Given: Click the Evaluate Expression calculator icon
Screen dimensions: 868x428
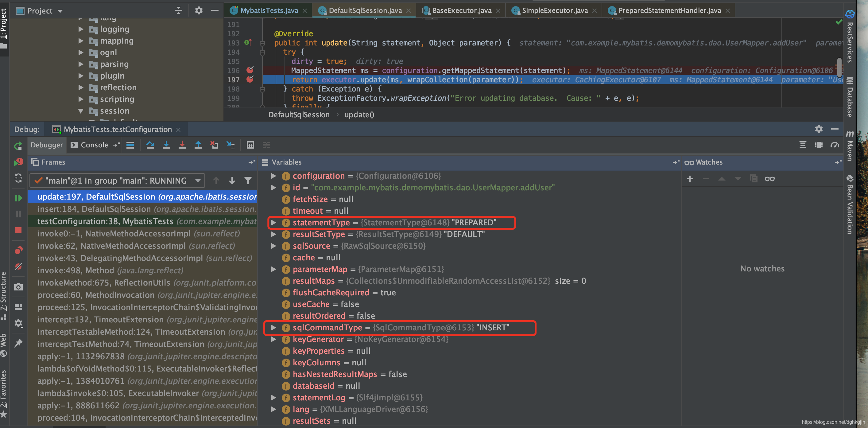Looking at the screenshot, I should [x=250, y=145].
